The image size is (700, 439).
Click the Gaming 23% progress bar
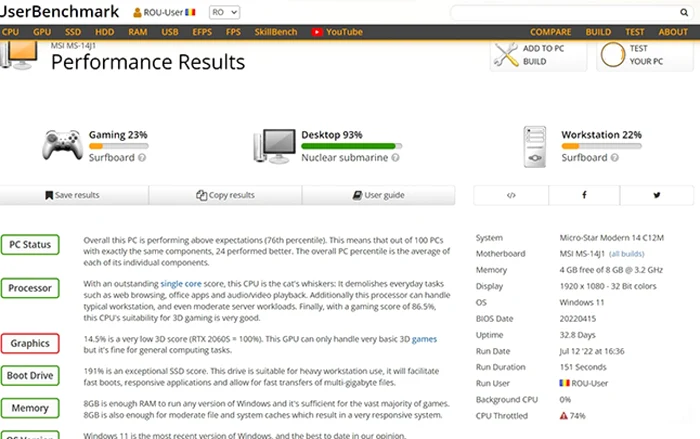pyautogui.click(x=118, y=146)
